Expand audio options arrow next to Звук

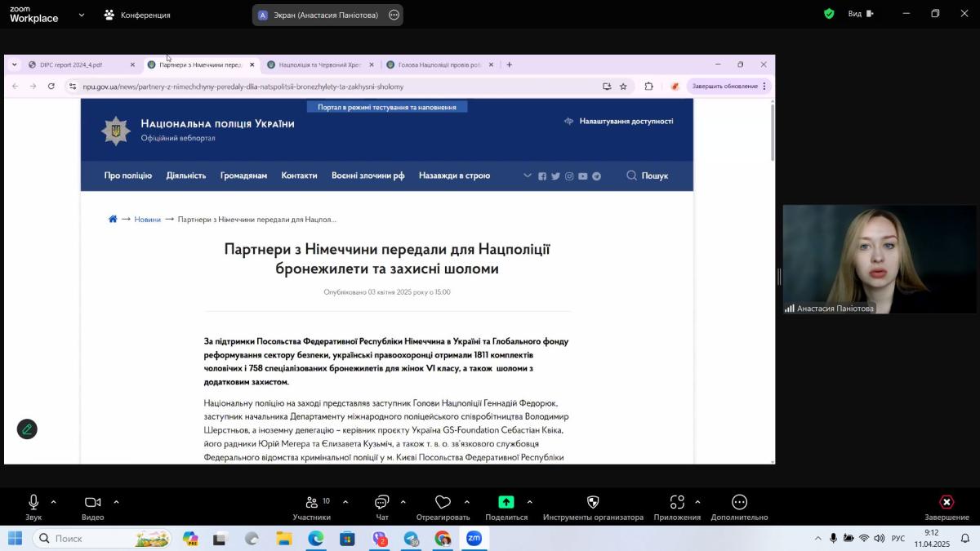(x=54, y=502)
